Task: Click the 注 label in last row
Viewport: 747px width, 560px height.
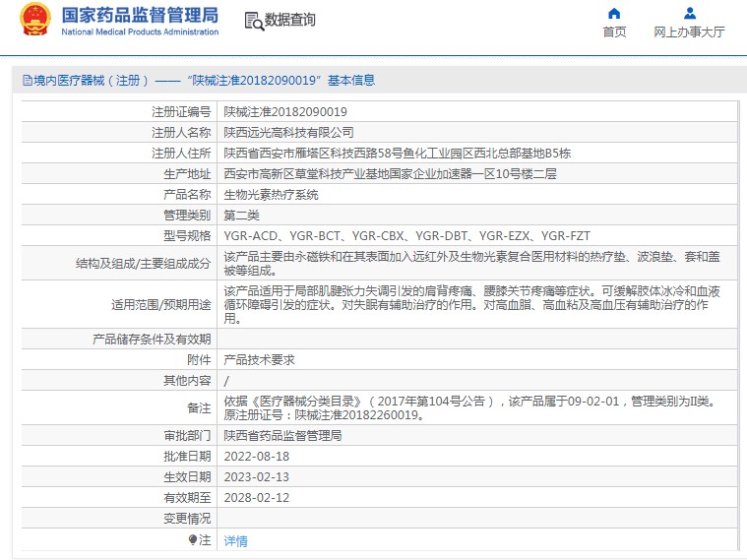Action: click(205, 539)
